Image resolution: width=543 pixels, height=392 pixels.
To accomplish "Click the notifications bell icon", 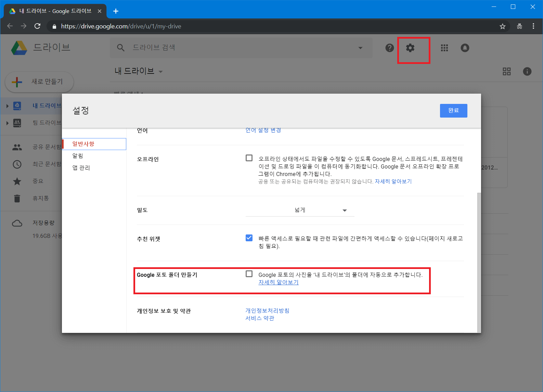I will click(465, 48).
